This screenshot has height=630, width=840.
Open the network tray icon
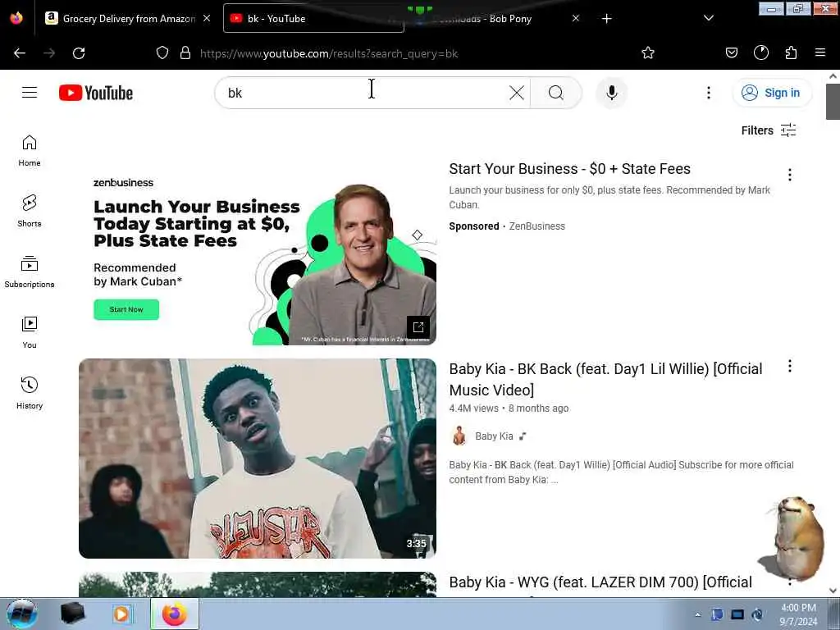click(737, 614)
